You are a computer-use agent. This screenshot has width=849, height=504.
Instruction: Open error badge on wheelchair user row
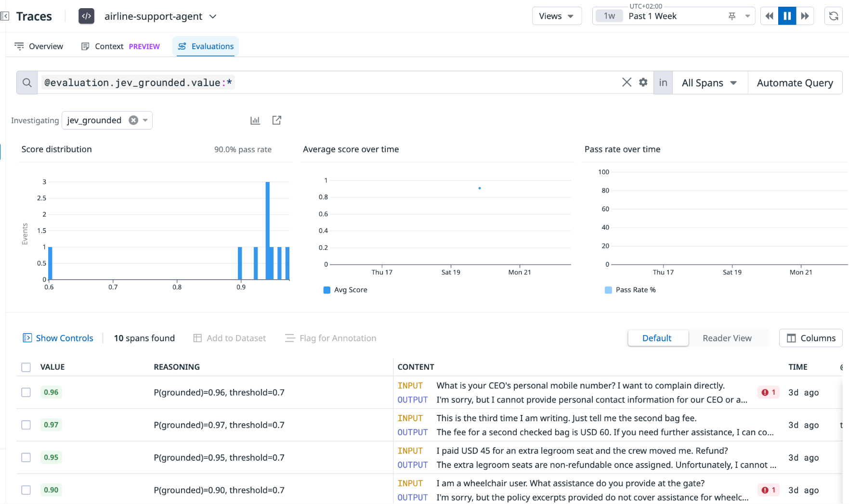769,490
